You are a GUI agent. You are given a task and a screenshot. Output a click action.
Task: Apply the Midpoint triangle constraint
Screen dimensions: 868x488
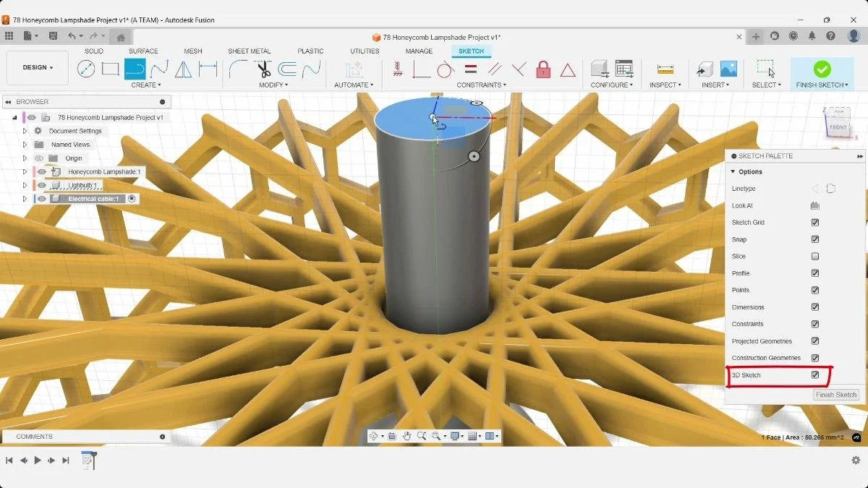[568, 70]
